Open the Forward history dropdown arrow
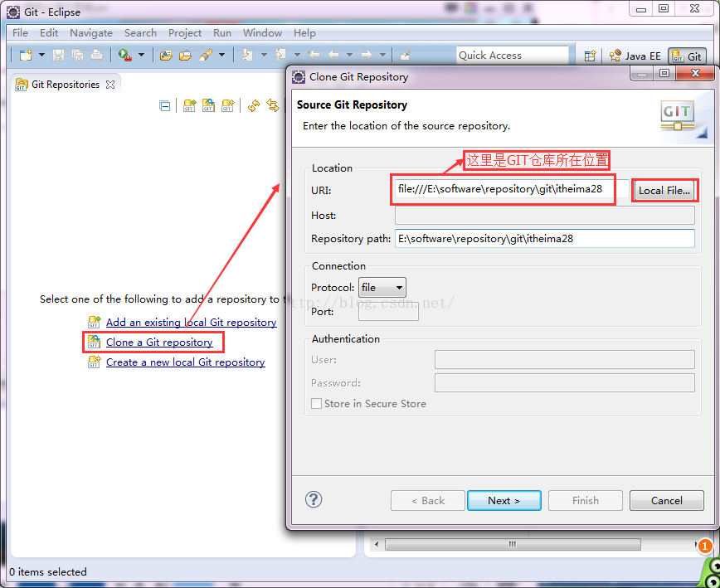This screenshot has width=720, height=588. tap(382, 55)
